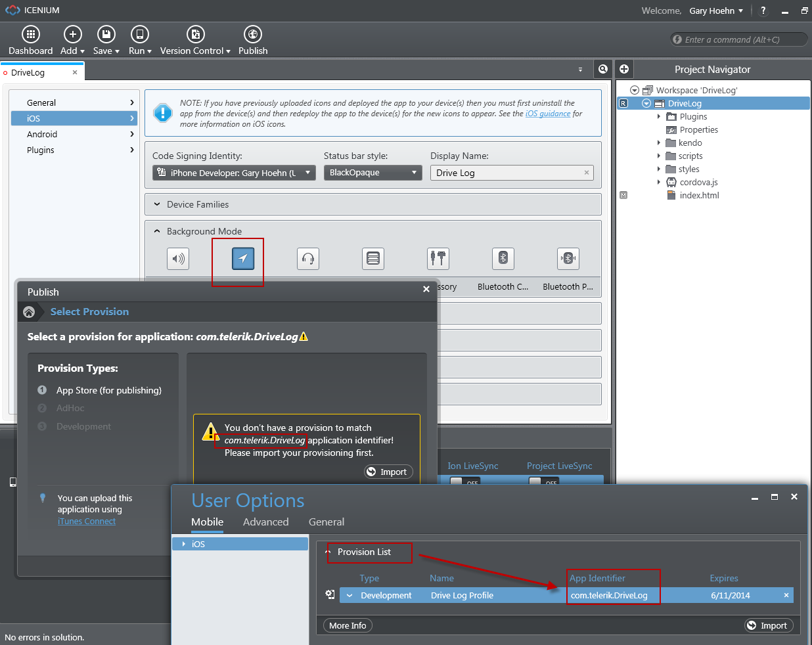Clear the Display Name field
The height and width of the screenshot is (645, 812).
[x=587, y=173]
